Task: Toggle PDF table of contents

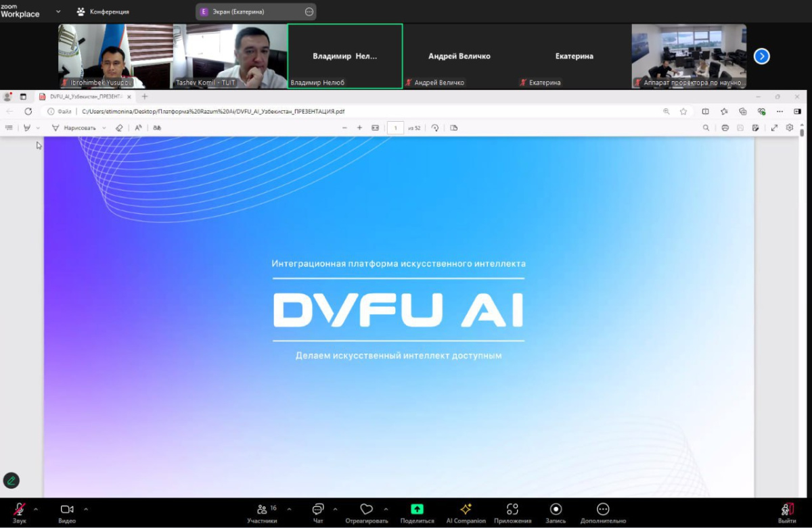Action: (9, 128)
